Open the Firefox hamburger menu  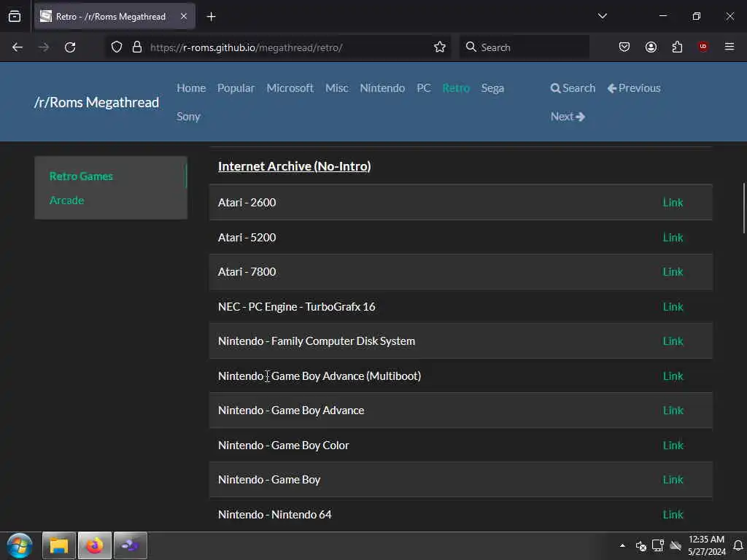729,47
